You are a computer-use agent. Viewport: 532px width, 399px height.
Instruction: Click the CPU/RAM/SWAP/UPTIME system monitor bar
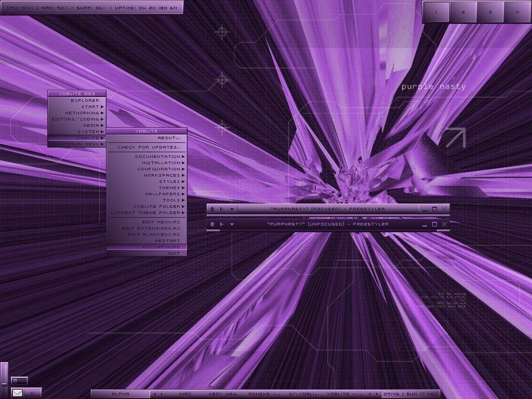click(x=92, y=7)
